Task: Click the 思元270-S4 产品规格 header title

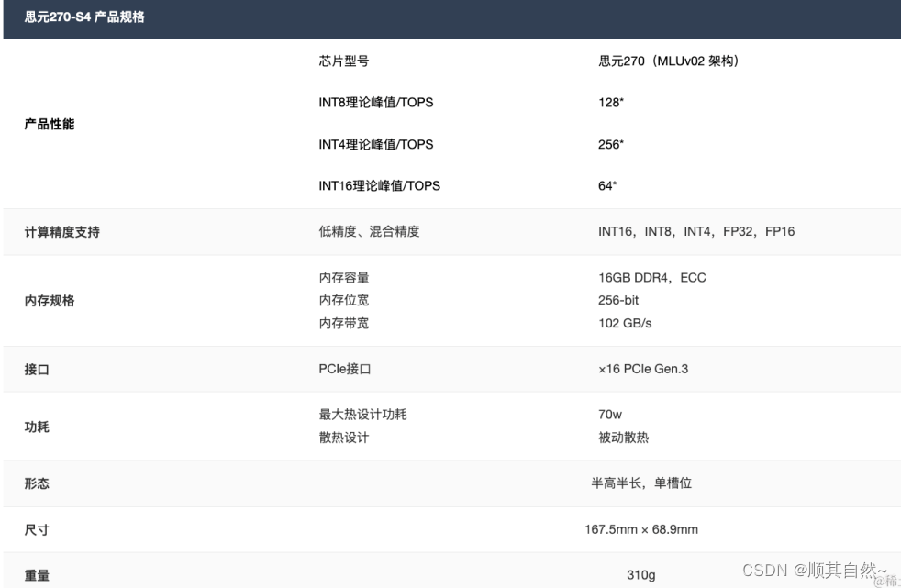Action: [x=84, y=17]
